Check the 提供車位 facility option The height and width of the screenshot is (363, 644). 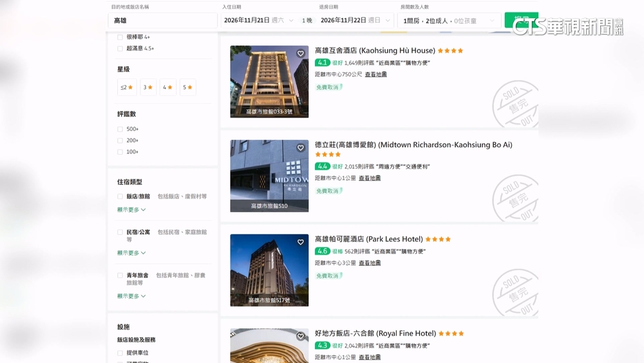120,353
